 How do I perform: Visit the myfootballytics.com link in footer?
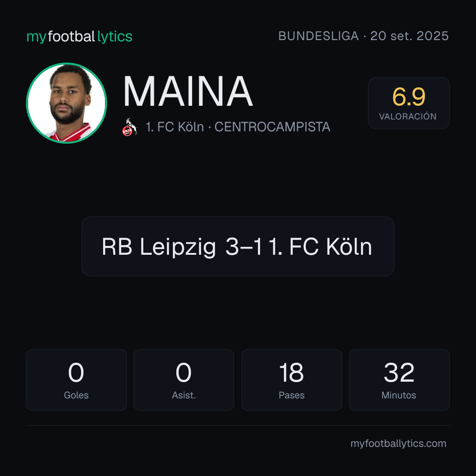[398, 443]
